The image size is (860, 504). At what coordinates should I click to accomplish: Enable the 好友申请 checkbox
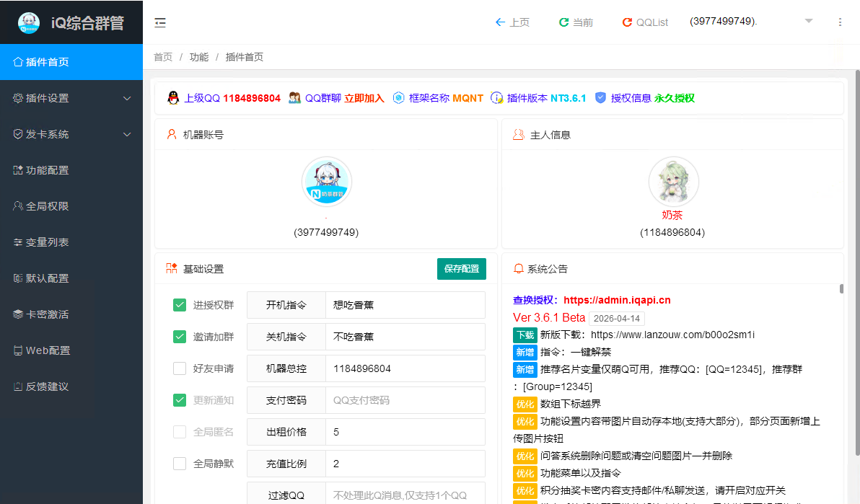pos(180,368)
